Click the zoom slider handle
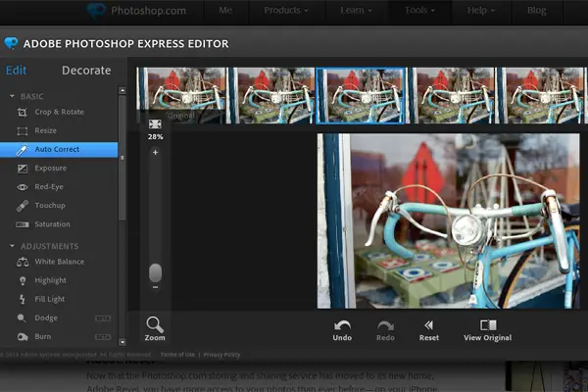 pyautogui.click(x=155, y=272)
